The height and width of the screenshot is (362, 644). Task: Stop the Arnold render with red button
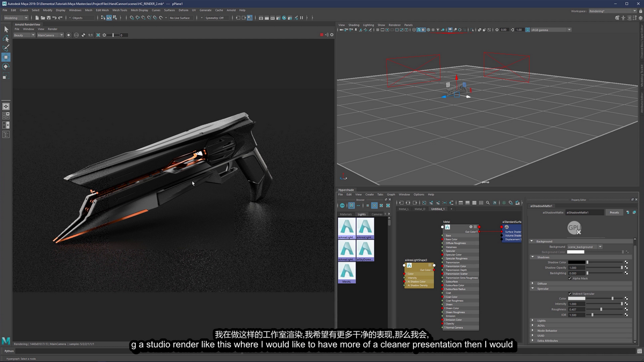click(322, 35)
